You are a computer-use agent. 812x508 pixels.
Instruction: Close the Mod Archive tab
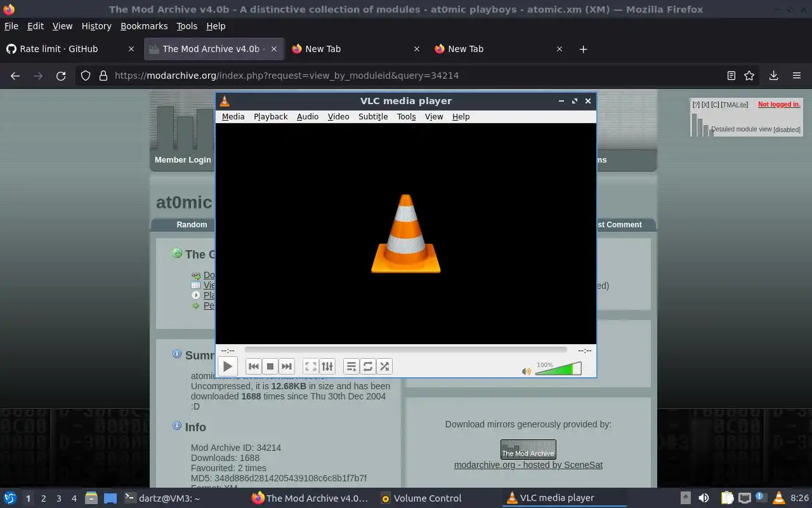(274, 49)
